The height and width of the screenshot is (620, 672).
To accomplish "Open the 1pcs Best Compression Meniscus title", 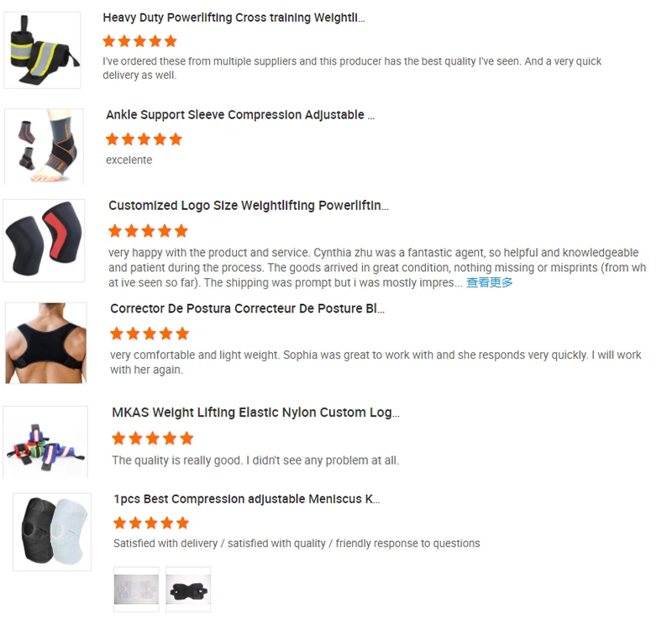I will coord(246,499).
